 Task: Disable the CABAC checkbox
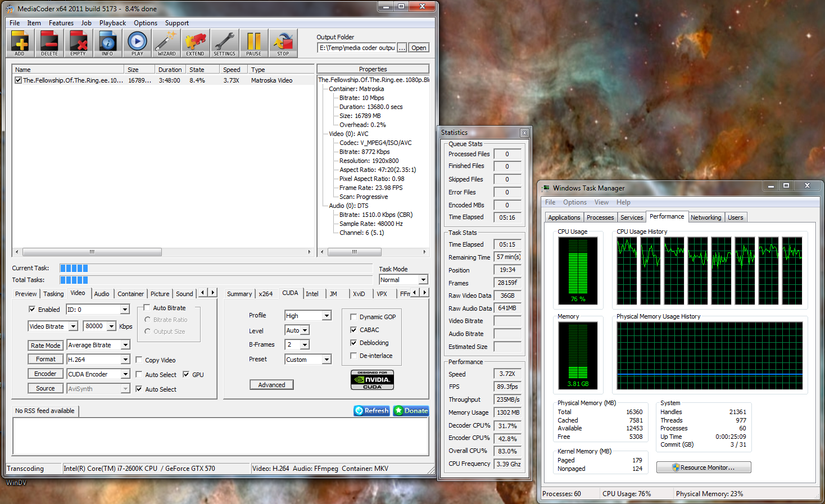pos(353,330)
